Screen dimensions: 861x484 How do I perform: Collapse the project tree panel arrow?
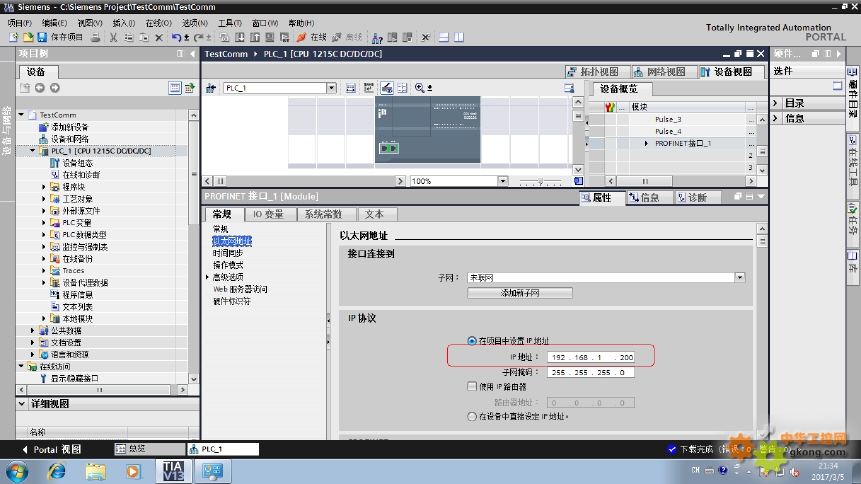pos(193,54)
